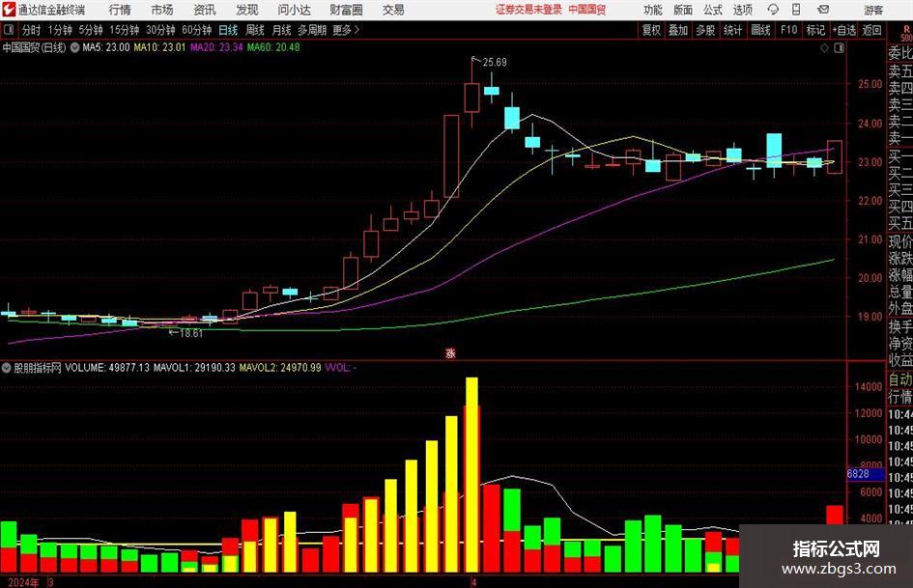The height and width of the screenshot is (588, 913).
Task: Click the 通达信 red logo icon
Action: 9,10
